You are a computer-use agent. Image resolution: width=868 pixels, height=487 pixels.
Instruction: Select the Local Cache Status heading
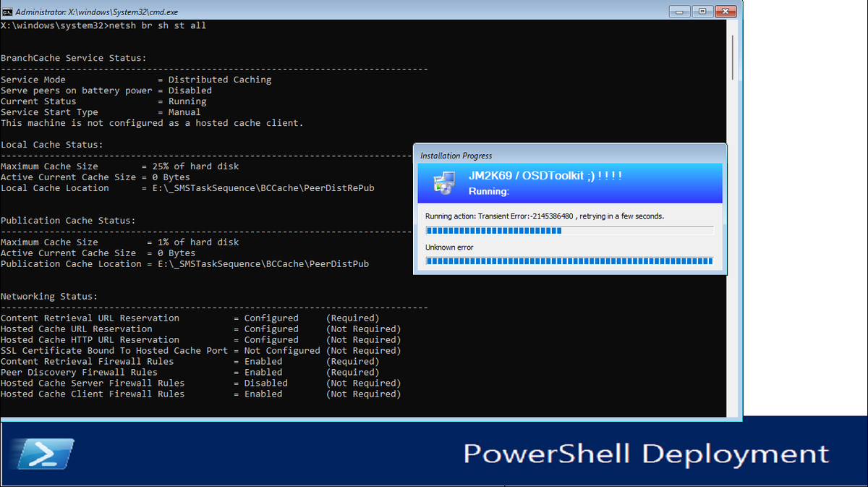tap(51, 145)
